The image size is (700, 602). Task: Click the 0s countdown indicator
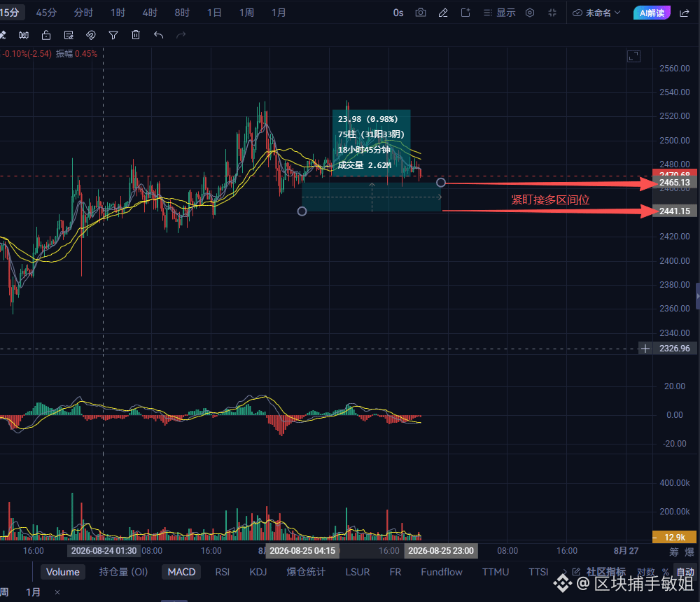point(398,13)
